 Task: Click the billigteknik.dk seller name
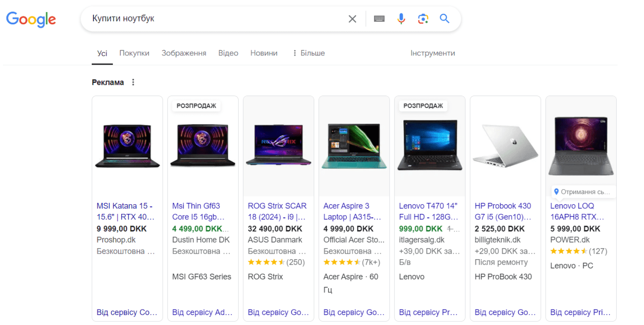coord(498,240)
